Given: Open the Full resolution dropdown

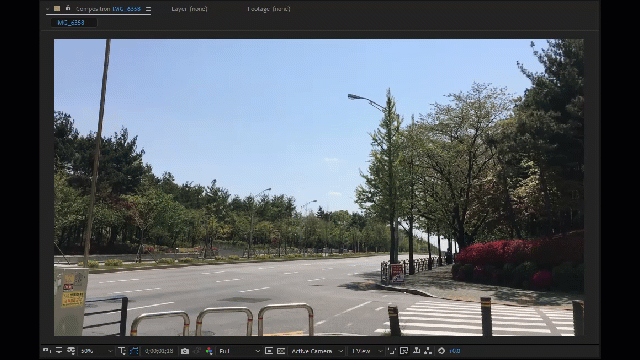Looking at the screenshot, I should click(x=239, y=351).
